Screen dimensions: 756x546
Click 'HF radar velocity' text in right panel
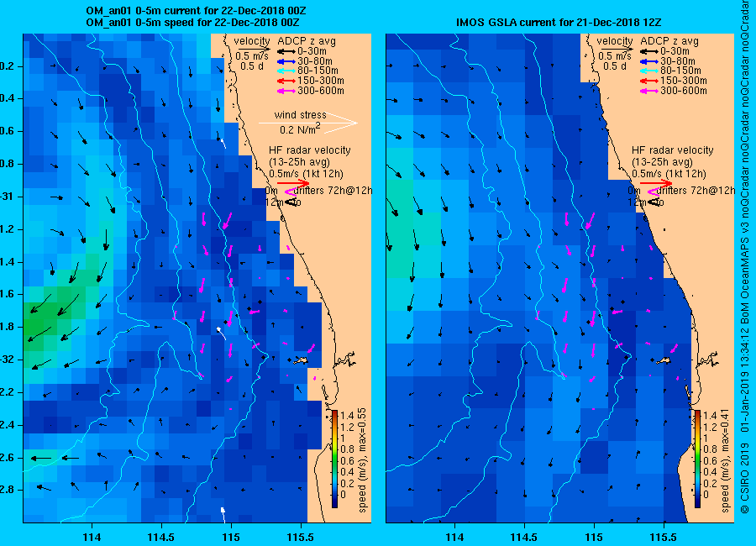(673, 150)
